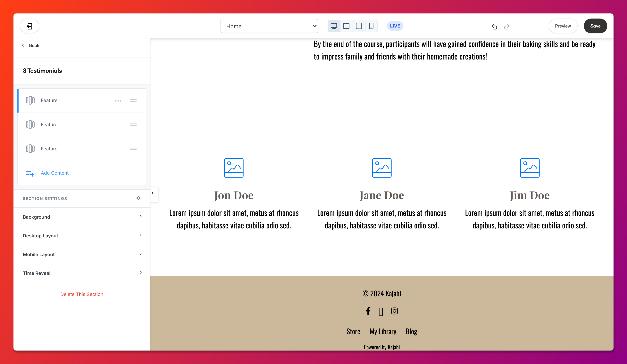Viewport: 627px width, 364px height.
Task: Click the course confidence paragraph text
Action: [x=455, y=50]
